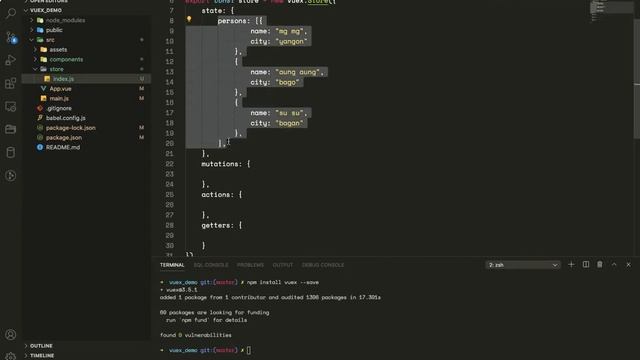Click the string "aung aung" on line 13
The height and width of the screenshot is (360, 640).
point(298,72)
